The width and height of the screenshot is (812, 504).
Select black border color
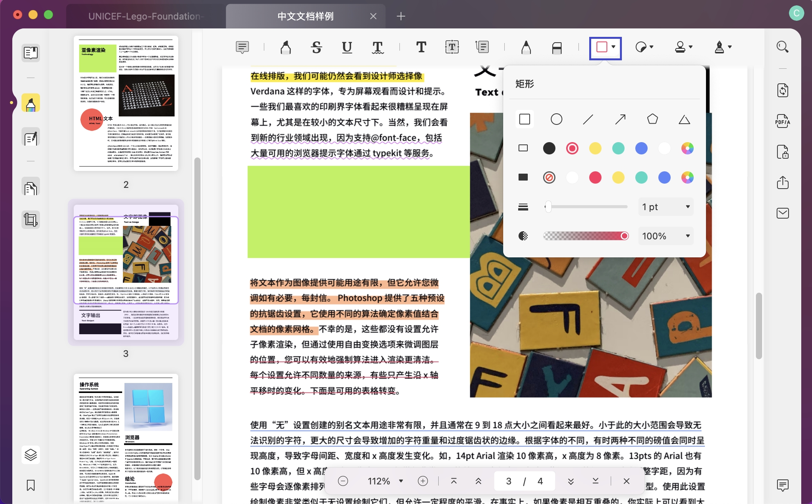(x=549, y=148)
